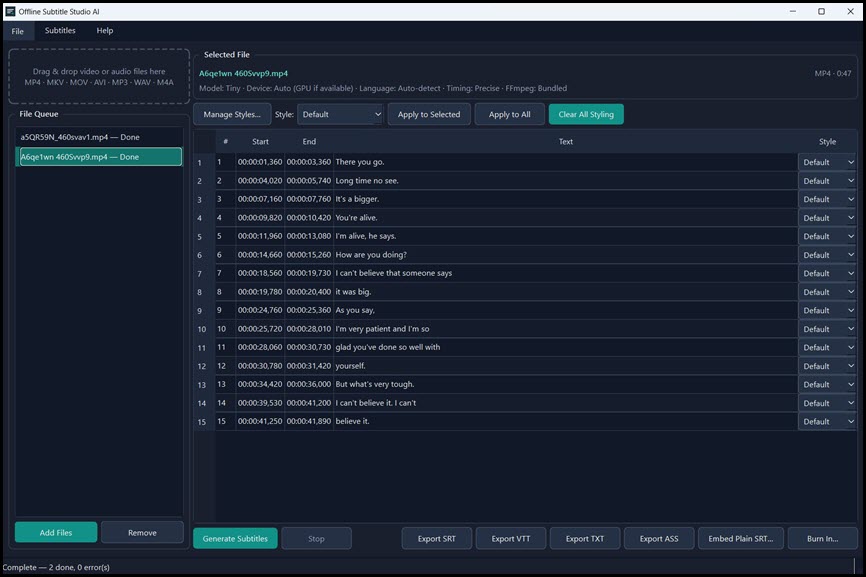The height and width of the screenshot is (577, 866).
Task: Minimize the window
Action: 793,11
